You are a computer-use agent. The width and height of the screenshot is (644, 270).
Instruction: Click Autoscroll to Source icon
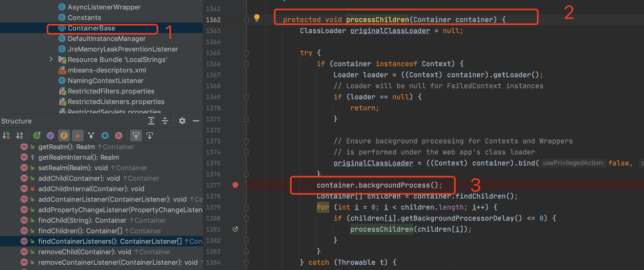point(136,136)
